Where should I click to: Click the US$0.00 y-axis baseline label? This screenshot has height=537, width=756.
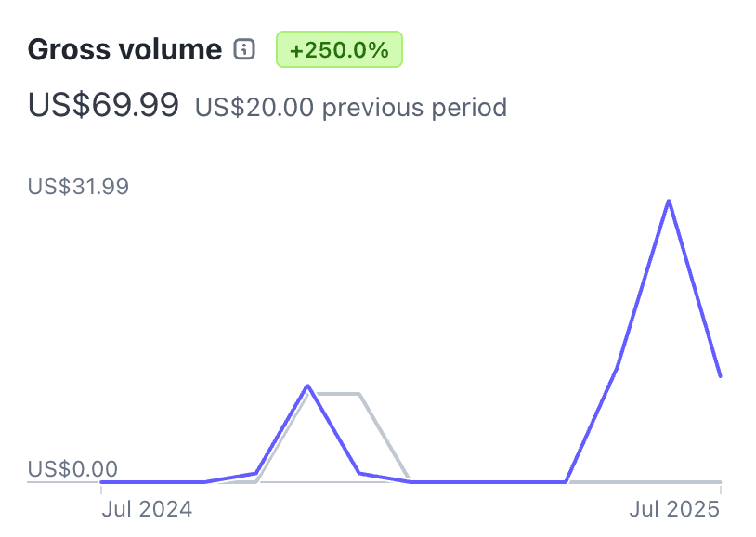coord(72,468)
